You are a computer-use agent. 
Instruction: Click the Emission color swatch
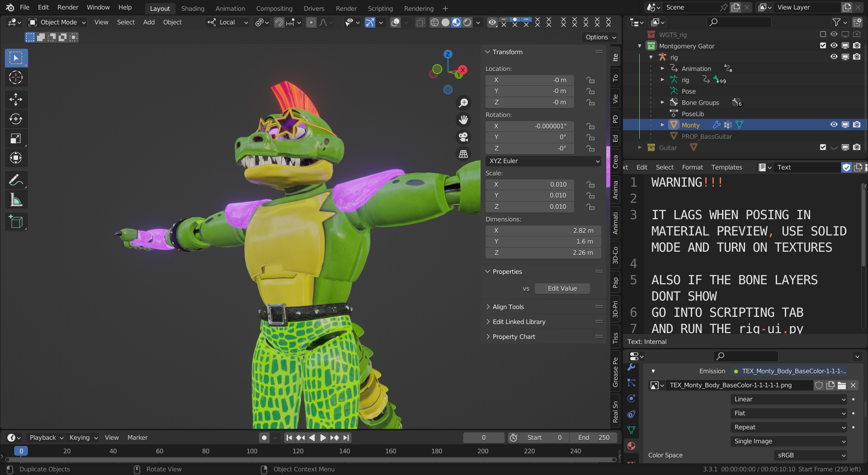(736, 371)
